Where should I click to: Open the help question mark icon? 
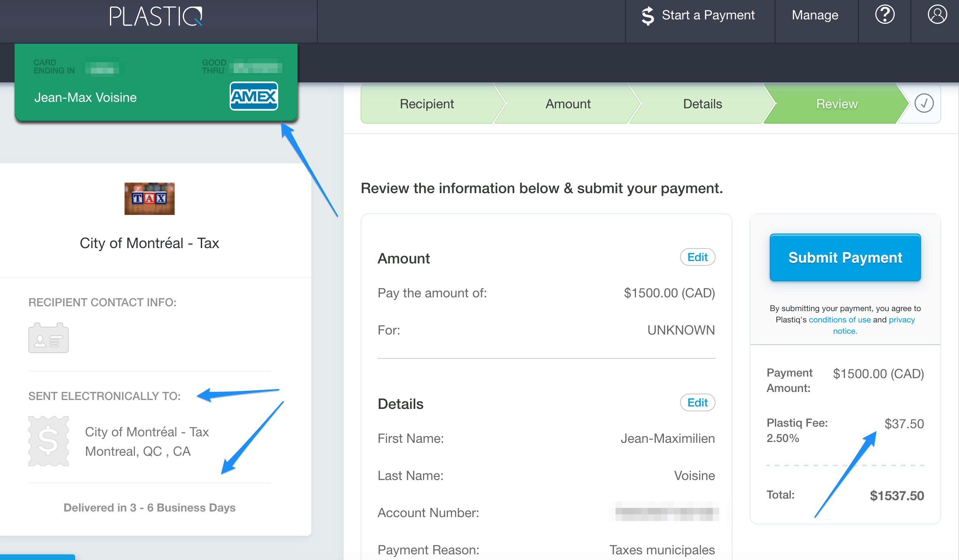885,15
